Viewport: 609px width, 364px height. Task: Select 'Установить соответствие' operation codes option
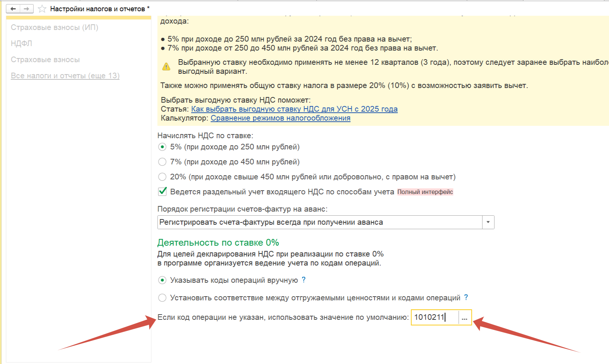pos(162,298)
